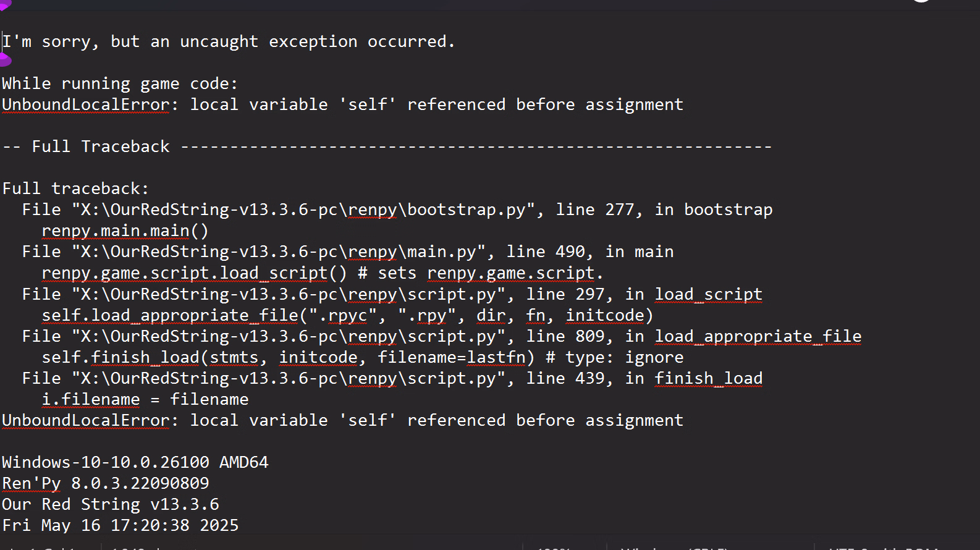The image size is (980, 550).
Task: Click the 'Windows-10-10.0.26100 AMD64' line
Action: pos(135,462)
